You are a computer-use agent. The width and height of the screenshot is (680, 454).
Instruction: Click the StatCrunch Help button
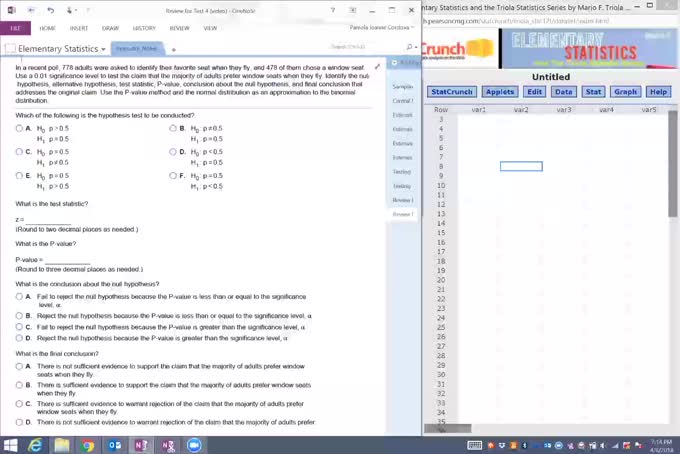(x=658, y=92)
